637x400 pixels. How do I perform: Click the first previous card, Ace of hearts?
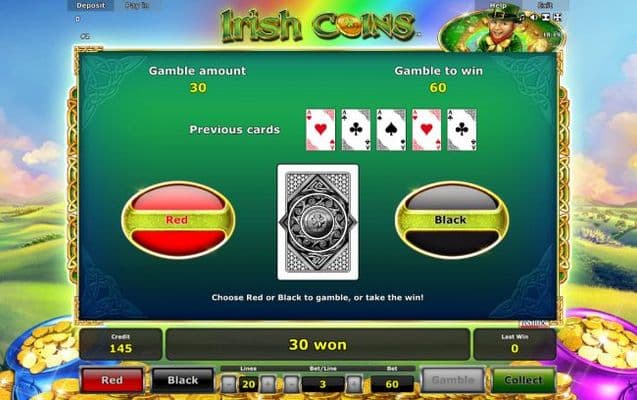321,130
